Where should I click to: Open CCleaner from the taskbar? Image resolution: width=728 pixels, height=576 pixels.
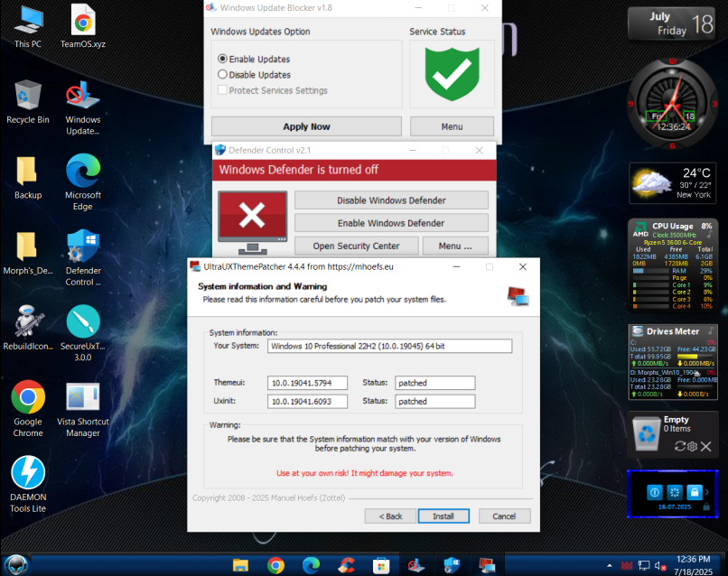click(346, 565)
